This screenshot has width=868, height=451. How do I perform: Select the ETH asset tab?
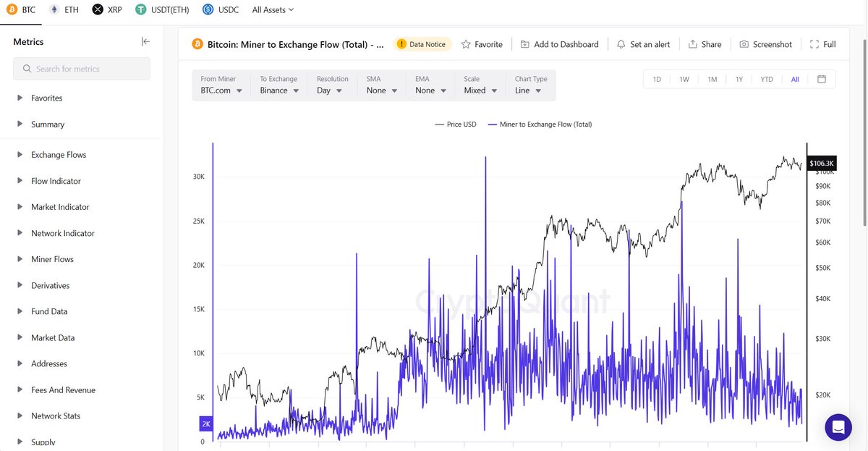[64, 10]
